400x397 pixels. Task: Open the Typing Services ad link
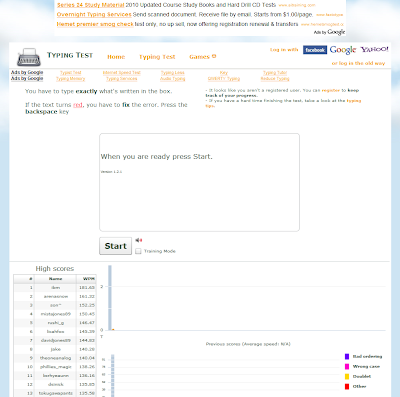coord(122,79)
